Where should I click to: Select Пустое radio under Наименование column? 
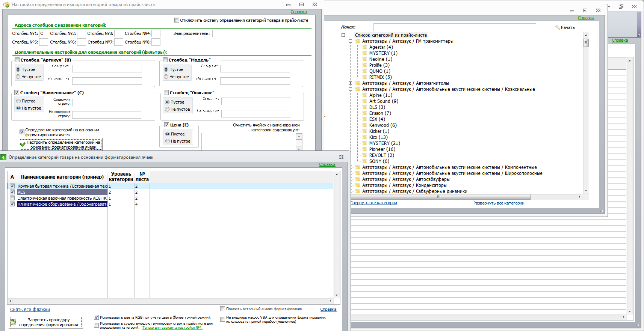18,101
